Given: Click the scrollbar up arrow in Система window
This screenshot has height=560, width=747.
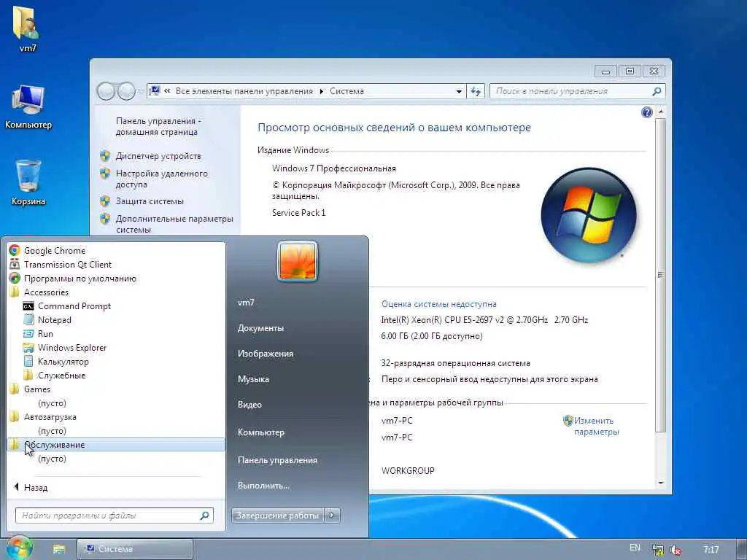Looking at the screenshot, I should tap(660, 112).
